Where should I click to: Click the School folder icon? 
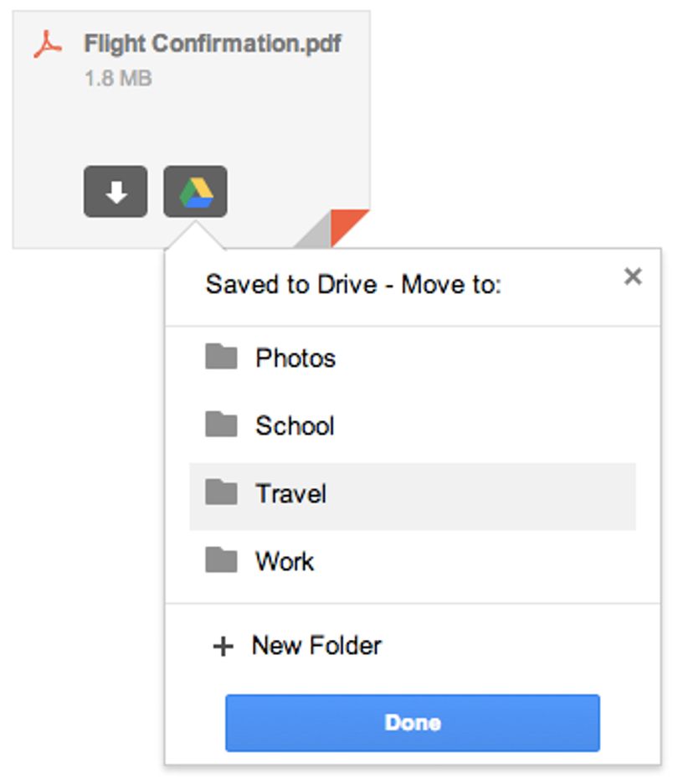pos(221,424)
